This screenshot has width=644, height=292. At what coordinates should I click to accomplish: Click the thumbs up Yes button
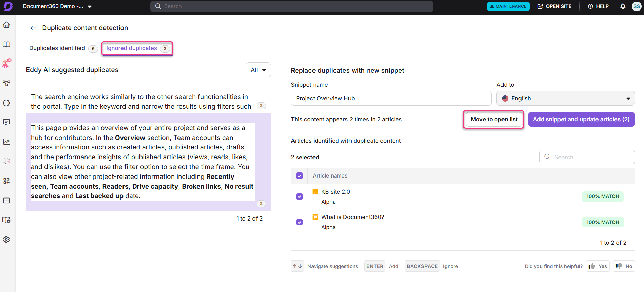[x=598, y=266]
